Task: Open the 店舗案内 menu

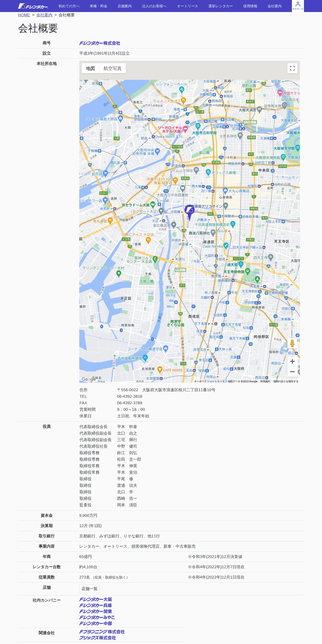Action: click(x=125, y=6)
